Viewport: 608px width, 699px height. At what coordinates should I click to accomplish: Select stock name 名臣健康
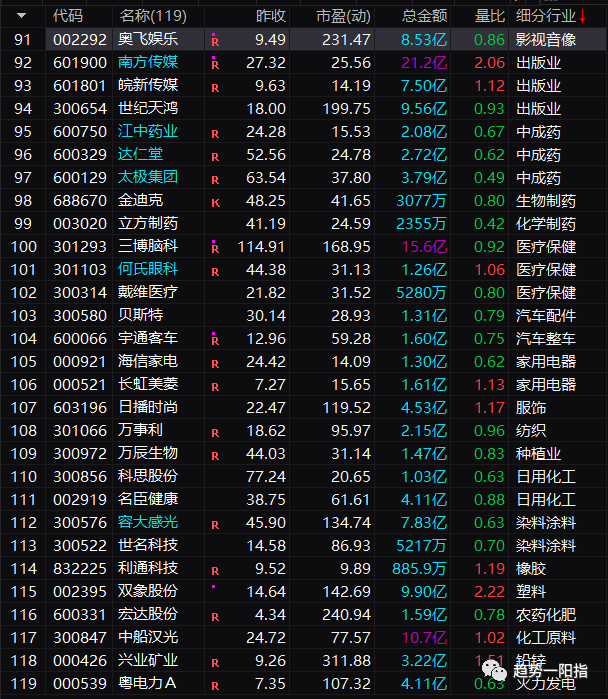tap(148, 499)
